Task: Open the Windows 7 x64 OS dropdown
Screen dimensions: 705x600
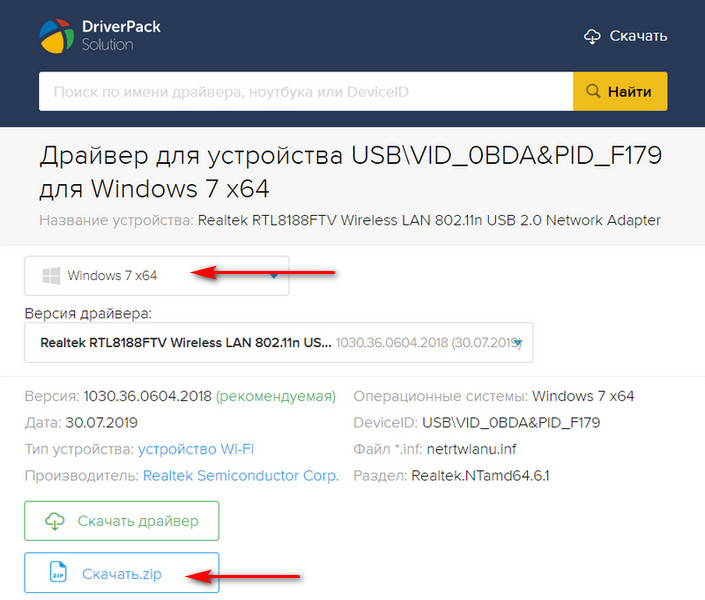Action: click(156, 276)
